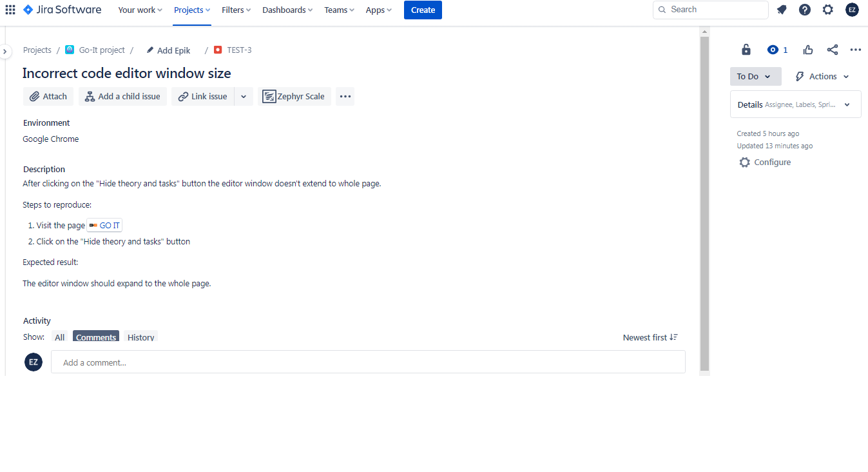Switch to the History tab
868x472 pixels.
(x=140, y=337)
